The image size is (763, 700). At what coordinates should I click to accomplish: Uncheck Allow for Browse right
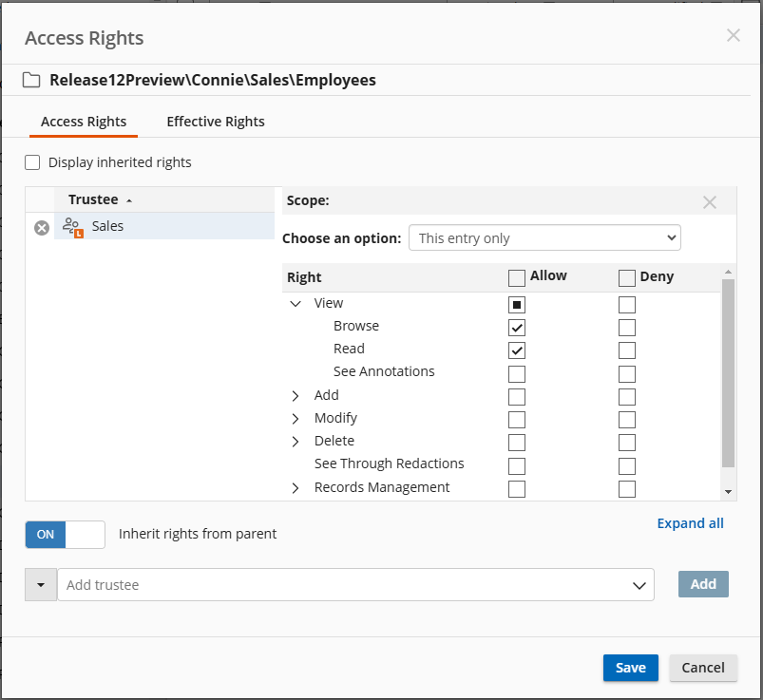[x=517, y=328]
